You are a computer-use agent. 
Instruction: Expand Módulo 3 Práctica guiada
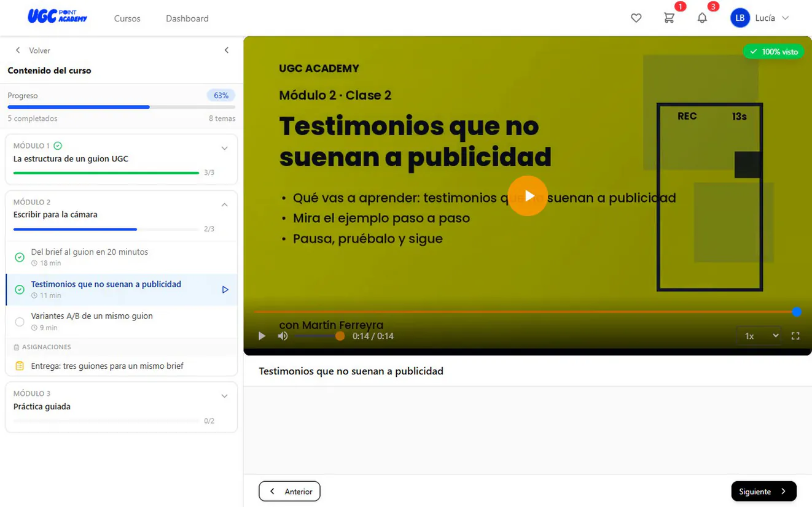224,396
